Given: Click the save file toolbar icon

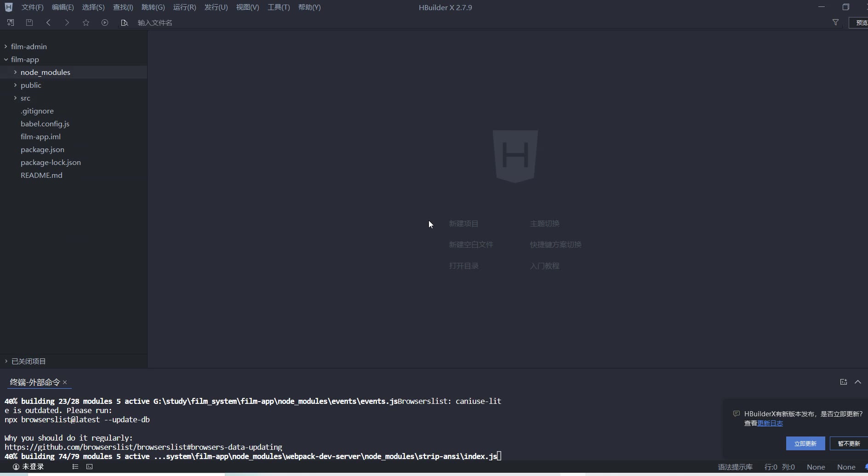Looking at the screenshot, I should [29, 23].
